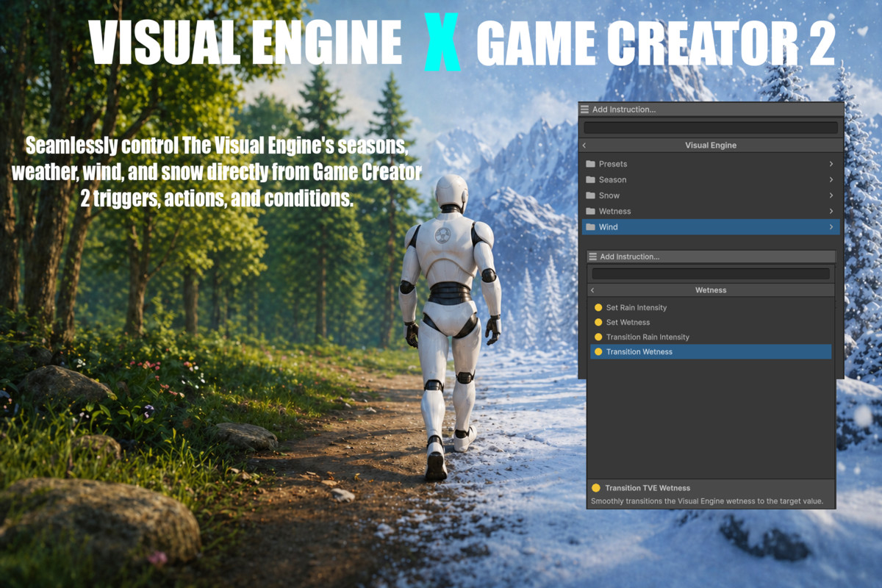Expand Snow with its right chevron
This screenshot has height=588, width=882.
pos(831,196)
